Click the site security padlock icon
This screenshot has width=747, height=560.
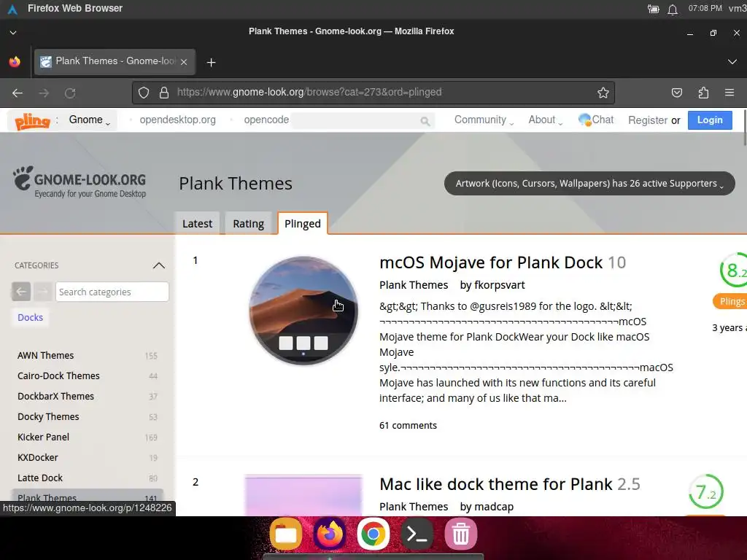[x=164, y=93]
